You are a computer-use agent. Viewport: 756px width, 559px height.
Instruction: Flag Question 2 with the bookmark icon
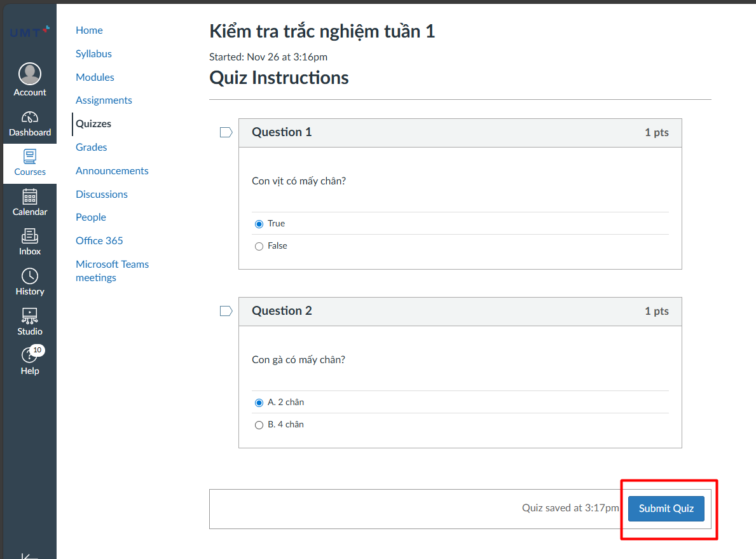point(226,311)
